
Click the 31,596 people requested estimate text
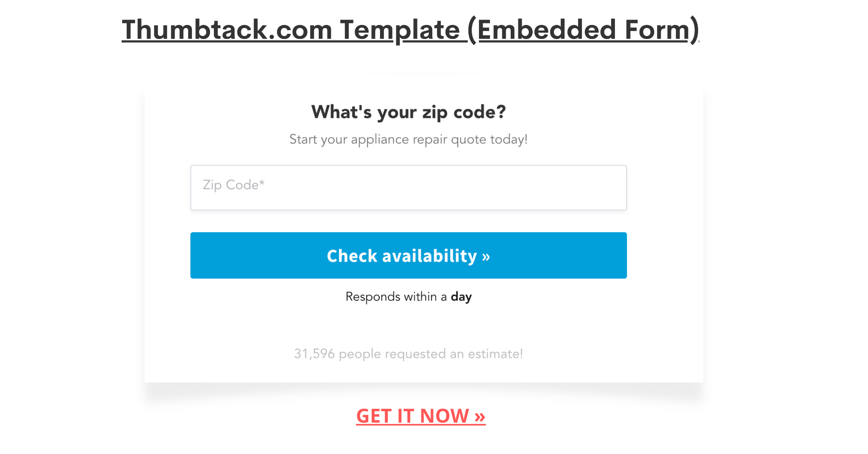409,354
